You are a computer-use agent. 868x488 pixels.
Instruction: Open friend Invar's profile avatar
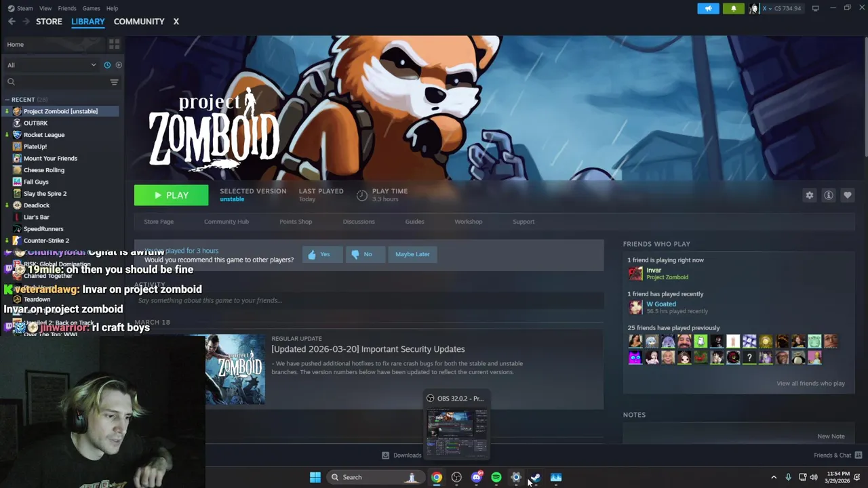pos(635,273)
